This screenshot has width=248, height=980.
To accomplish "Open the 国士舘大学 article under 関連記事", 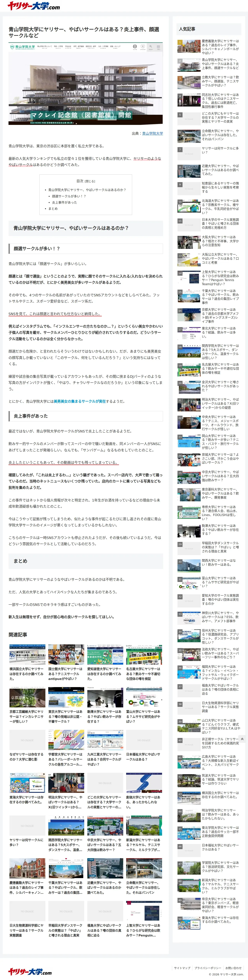I will tap(66, 663).
